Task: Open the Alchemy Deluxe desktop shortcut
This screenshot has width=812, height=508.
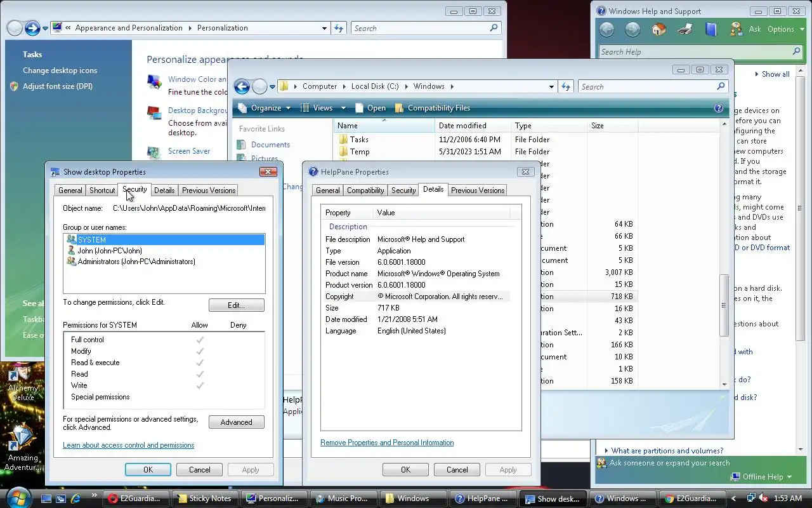Action: [x=23, y=383]
